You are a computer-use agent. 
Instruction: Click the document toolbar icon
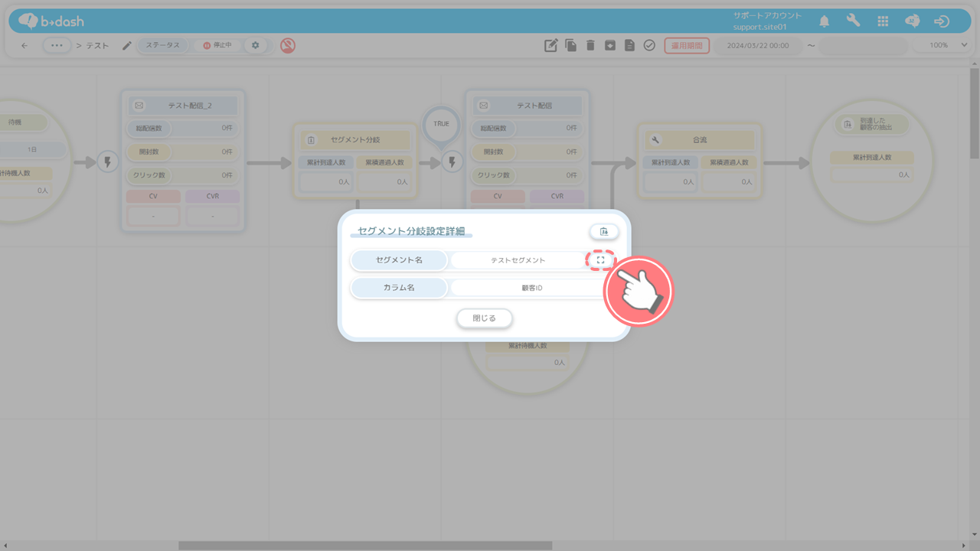[629, 45]
